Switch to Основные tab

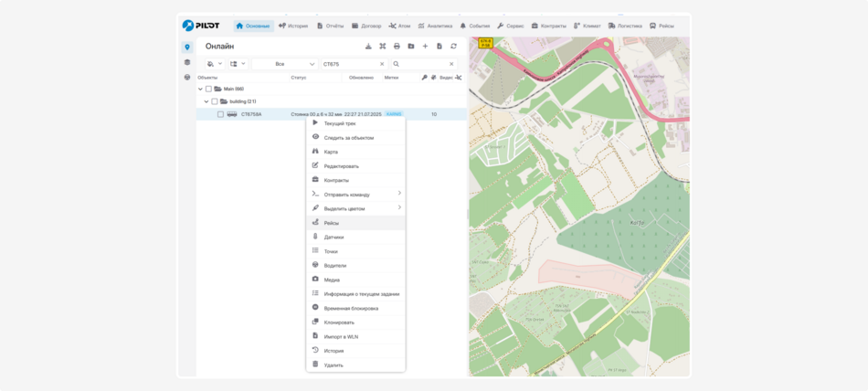pyautogui.click(x=253, y=26)
